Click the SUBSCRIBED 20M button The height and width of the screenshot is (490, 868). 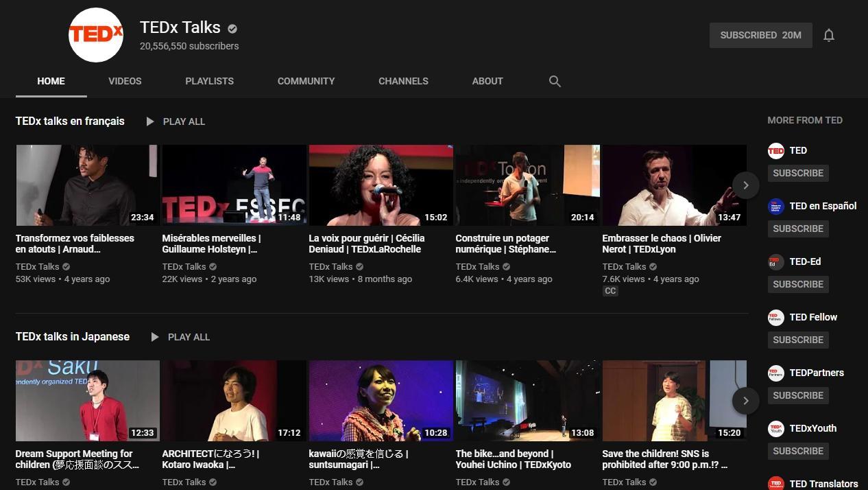pos(761,35)
